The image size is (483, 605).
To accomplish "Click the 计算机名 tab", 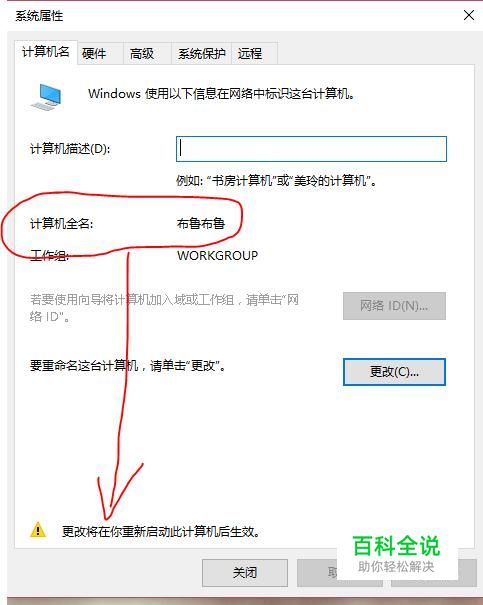I will coord(46,52).
